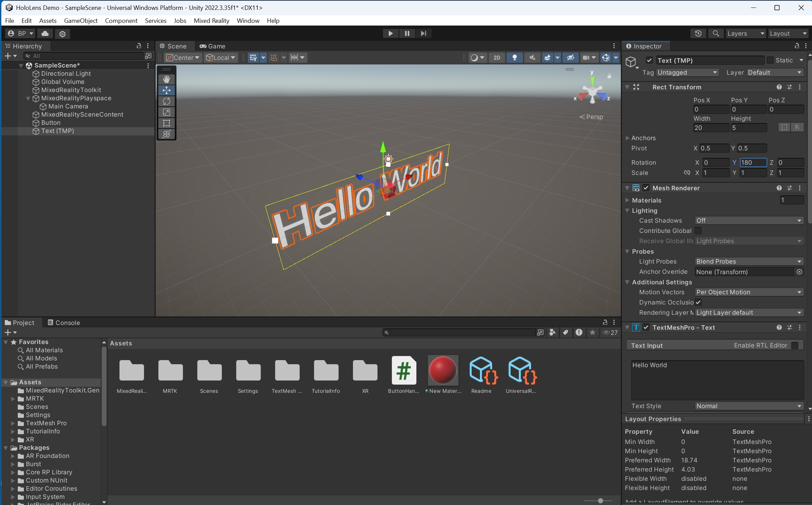Toggle the Static checkbox for Text (TMP)
This screenshot has height=505, width=812.
tap(770, 60)
